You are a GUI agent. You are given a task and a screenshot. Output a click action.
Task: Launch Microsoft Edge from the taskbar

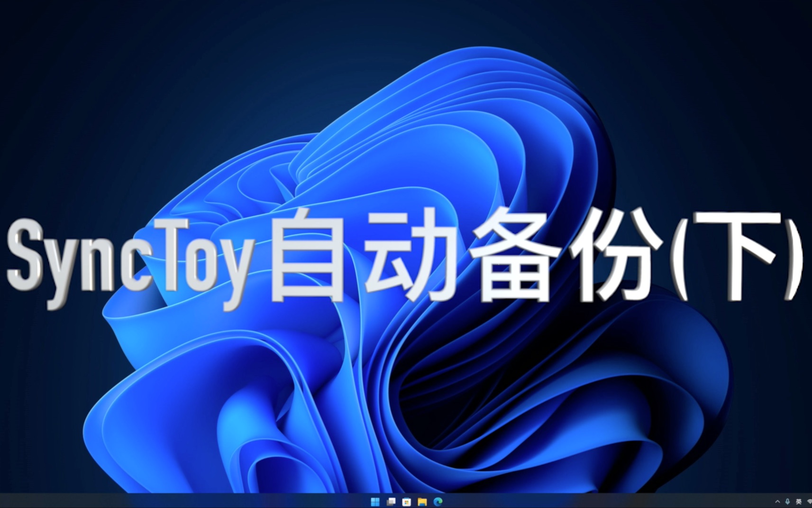click(x=438, y=501)
